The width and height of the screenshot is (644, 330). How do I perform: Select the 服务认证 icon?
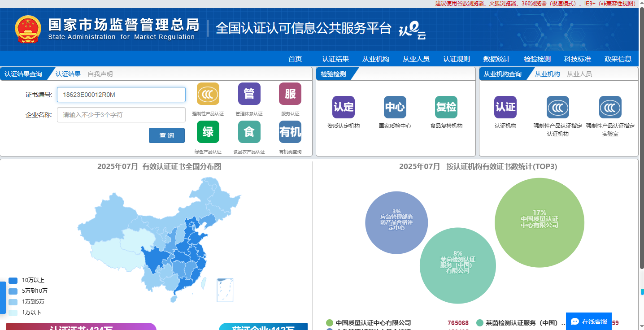pos(290,94)
